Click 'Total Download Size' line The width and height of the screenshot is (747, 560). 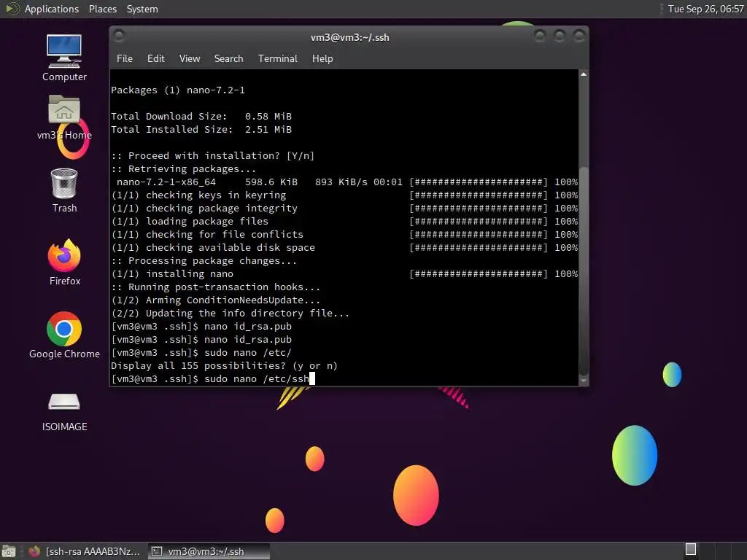(201, 116)
